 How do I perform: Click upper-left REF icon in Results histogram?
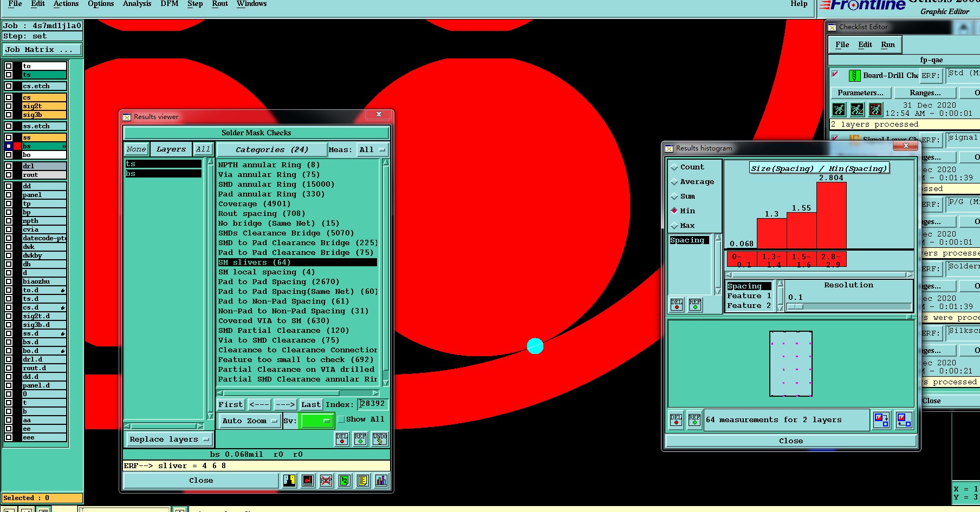point(695,305)
